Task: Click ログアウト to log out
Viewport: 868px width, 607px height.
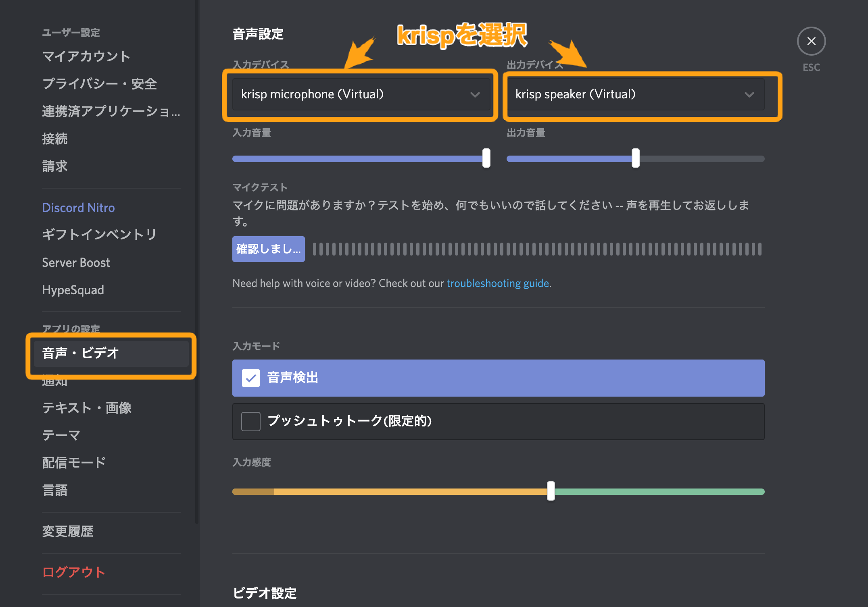Action: (x=74, y=572)
